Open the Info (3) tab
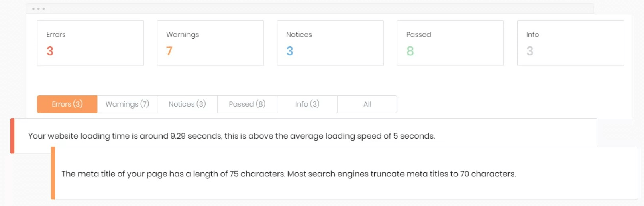Image resolution: width=644 pixels, height=206 pixels. coord(307,104)
